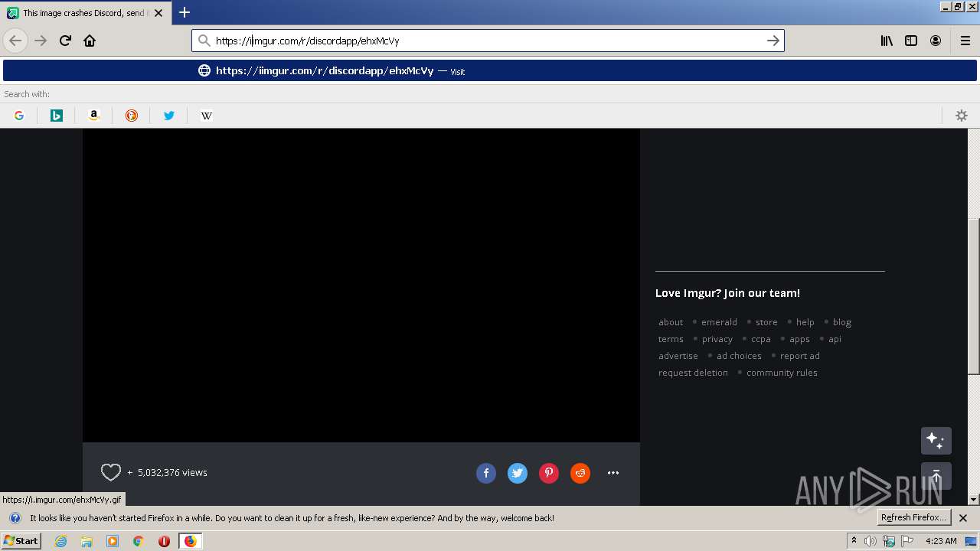The image size is (980, 551).
Task: Click the Refresh Firefox button
Action: pyautogui.click(x=913, y=518)
